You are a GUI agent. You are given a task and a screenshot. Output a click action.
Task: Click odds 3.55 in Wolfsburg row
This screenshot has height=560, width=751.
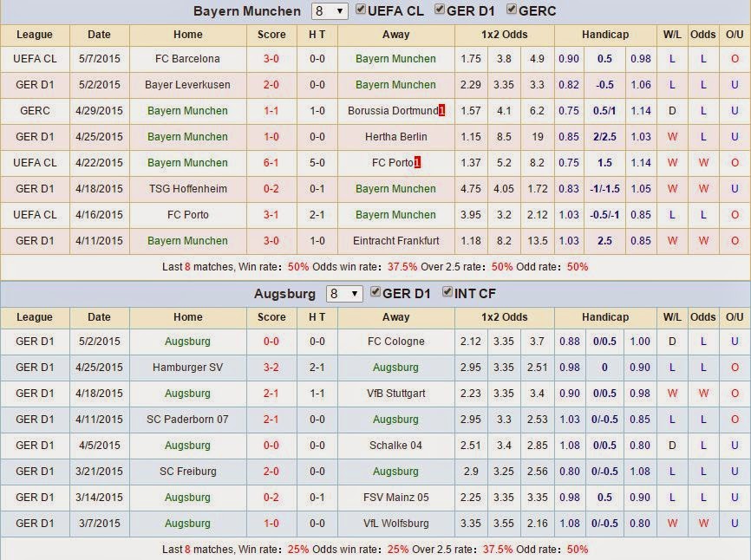tap(503, 524)
